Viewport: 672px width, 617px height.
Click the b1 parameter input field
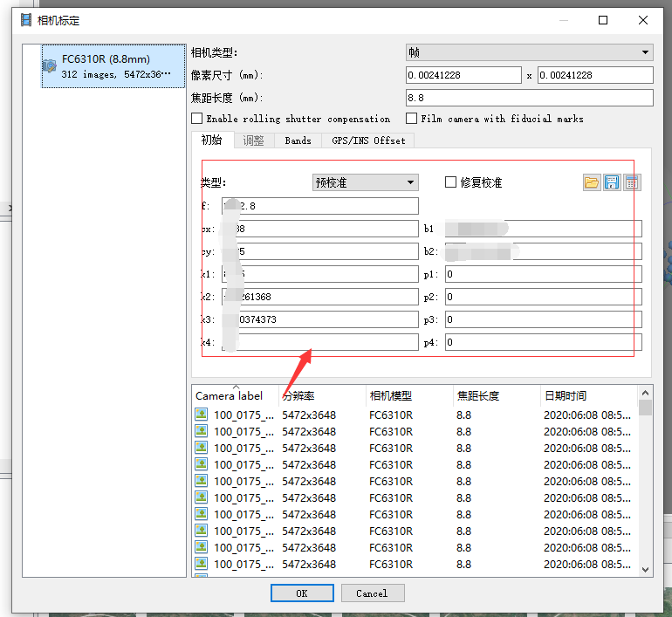point(544,229)
